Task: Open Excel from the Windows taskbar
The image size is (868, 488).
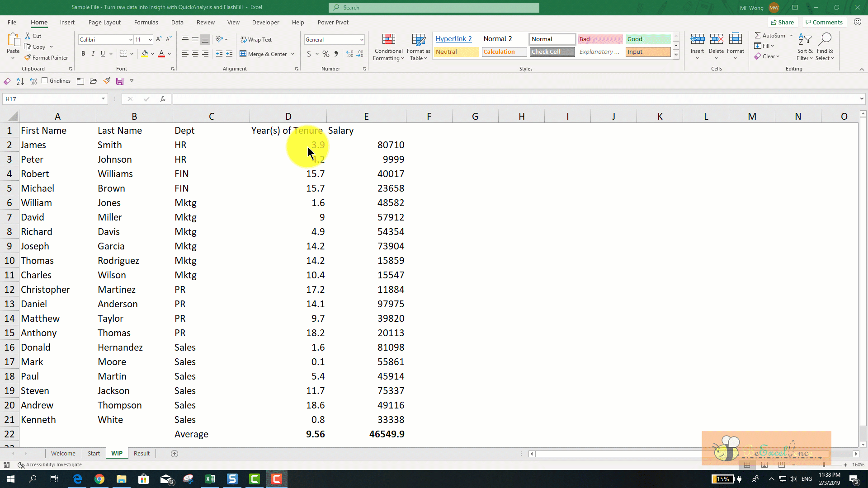Action: (x=210, y=479)
